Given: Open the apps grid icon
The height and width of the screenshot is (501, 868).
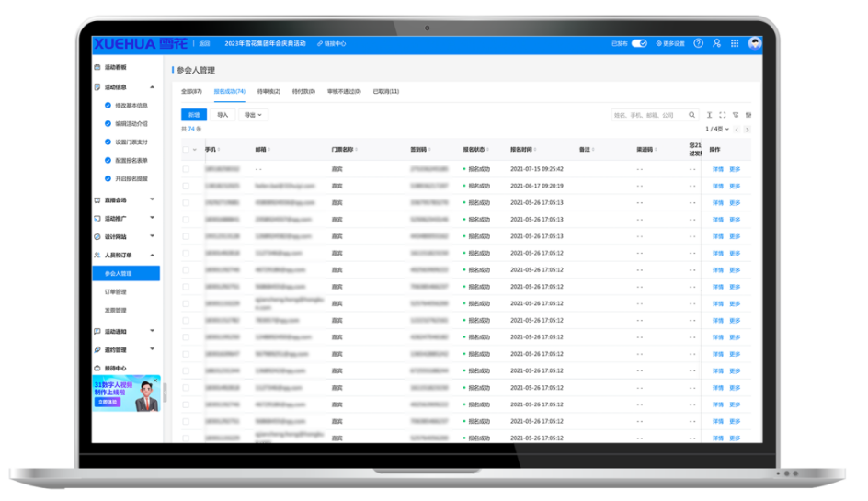Looking at the screenshot, I should point(735,44).
